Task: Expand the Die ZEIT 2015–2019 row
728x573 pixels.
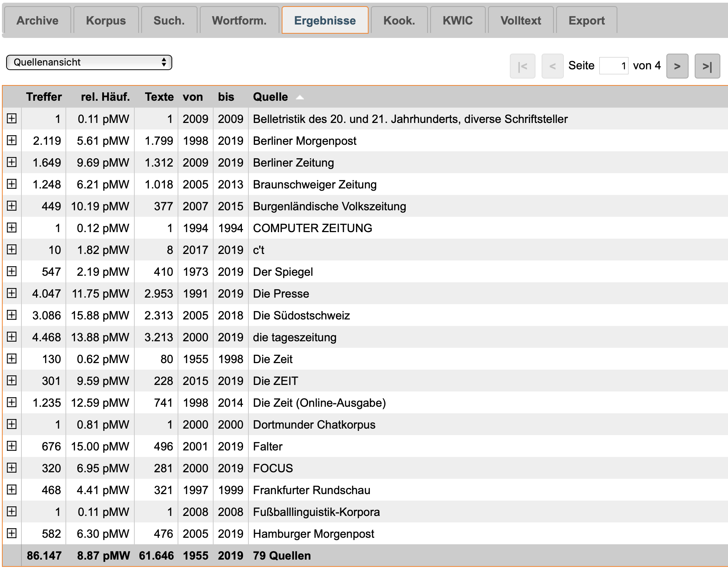Action: click(12, 381)
